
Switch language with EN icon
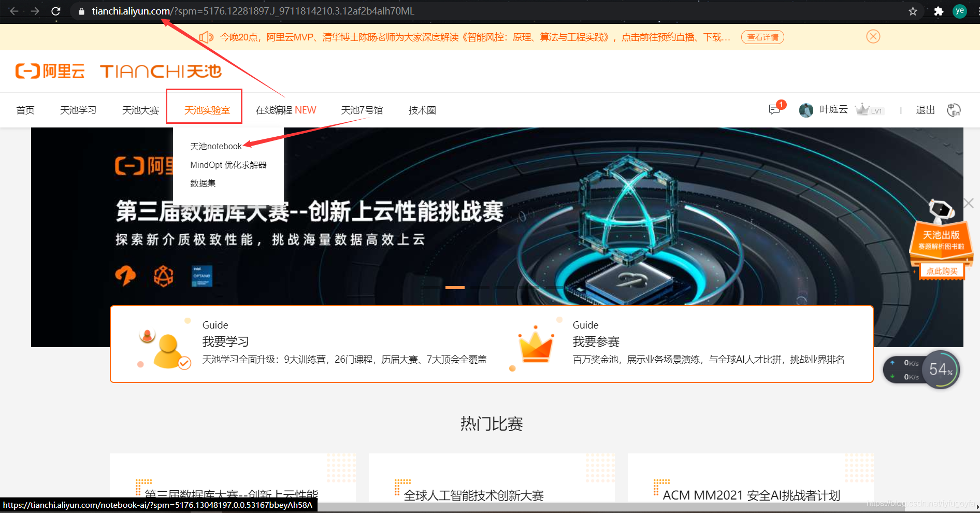pyautogui.click(x=954, y=110)
